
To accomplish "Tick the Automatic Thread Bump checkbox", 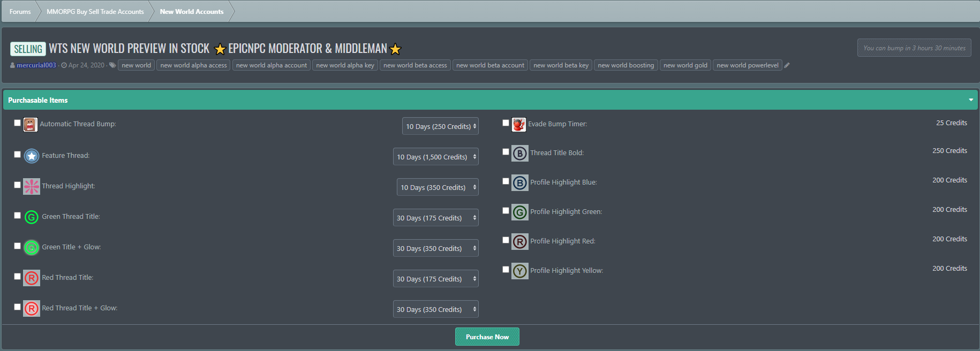I will [x=18, y=123].
